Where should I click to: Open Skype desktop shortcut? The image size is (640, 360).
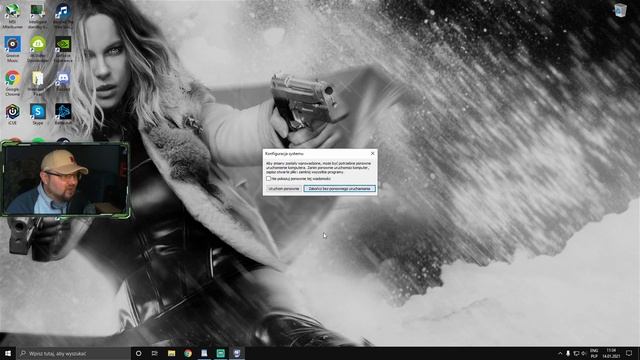pyautogui.click(x=38, y=114)
